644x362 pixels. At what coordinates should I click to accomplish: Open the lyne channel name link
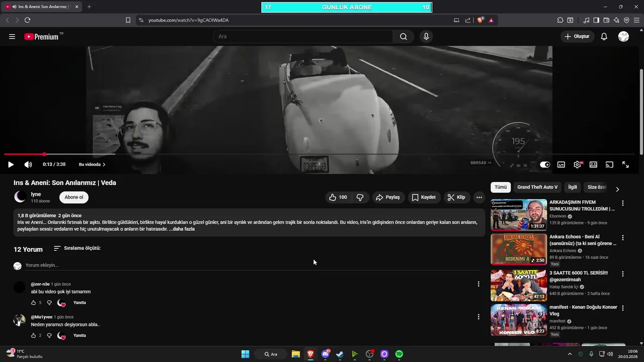(36, 194)
